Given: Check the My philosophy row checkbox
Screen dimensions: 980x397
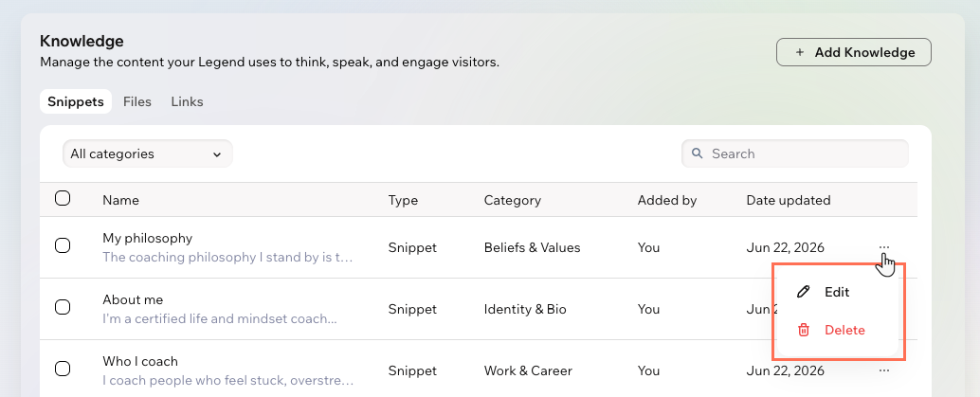Looking at the screenshot, I should 63,245.
